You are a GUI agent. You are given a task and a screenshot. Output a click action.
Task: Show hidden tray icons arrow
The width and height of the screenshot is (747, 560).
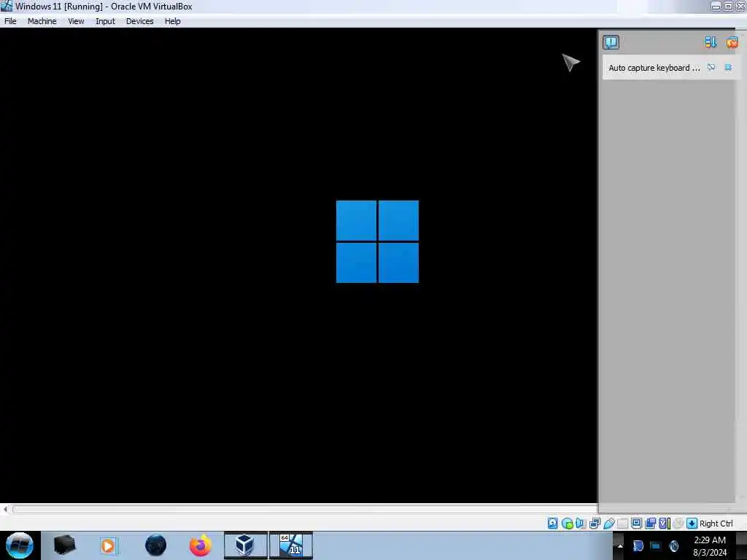click(x=620, y=545)
